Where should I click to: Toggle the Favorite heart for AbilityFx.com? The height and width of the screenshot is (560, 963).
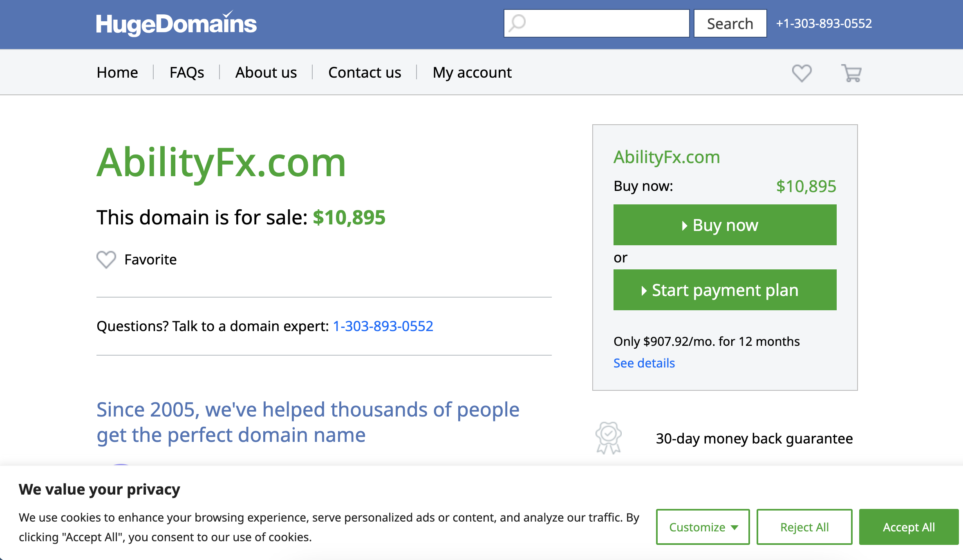tap(106, 260)
